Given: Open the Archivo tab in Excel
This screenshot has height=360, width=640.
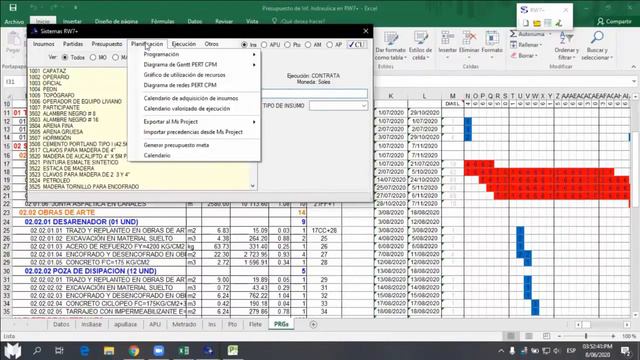Looking at the screenshot, I should point(14,21).
